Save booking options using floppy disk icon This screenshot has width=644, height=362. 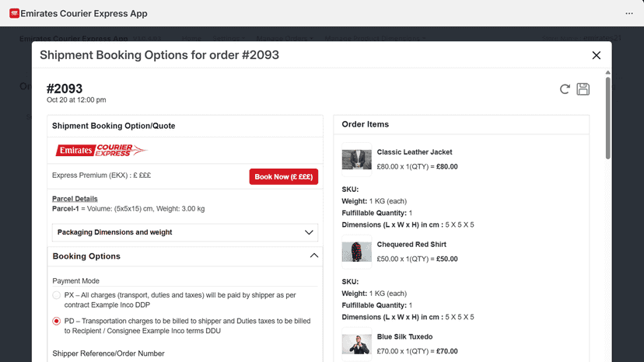click(x=583, y=89)
